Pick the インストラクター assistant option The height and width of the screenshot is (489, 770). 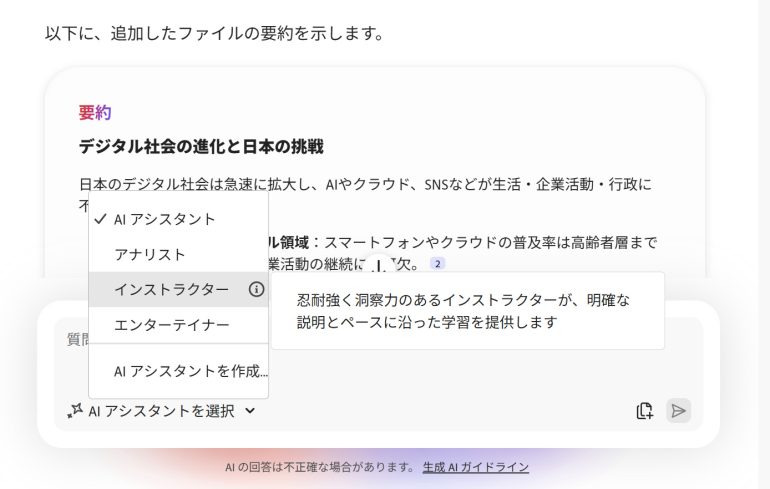171,290
